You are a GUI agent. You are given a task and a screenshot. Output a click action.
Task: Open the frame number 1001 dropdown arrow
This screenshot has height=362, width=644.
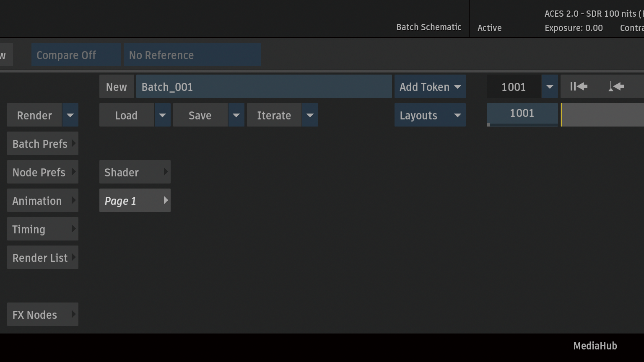(550, 87)
